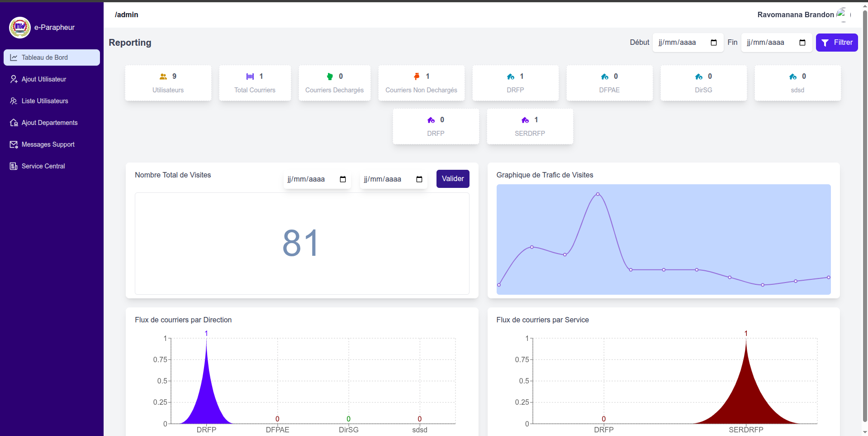Click the Valider button

tap(453, 179)
